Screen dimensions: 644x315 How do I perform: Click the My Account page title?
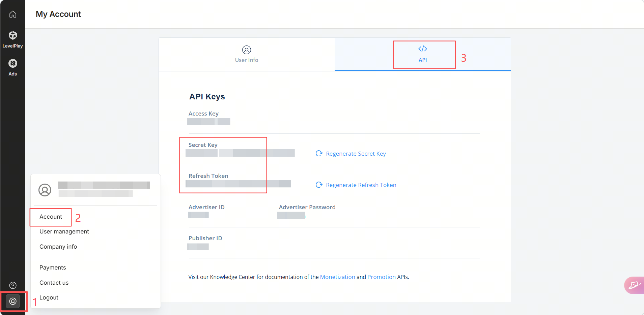58,14
